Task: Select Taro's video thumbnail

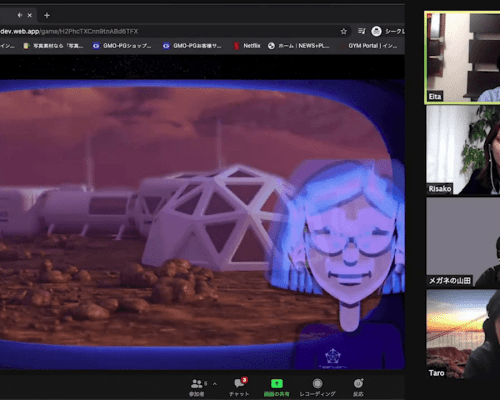Action: pyautogui.click(x=463, y=334)
